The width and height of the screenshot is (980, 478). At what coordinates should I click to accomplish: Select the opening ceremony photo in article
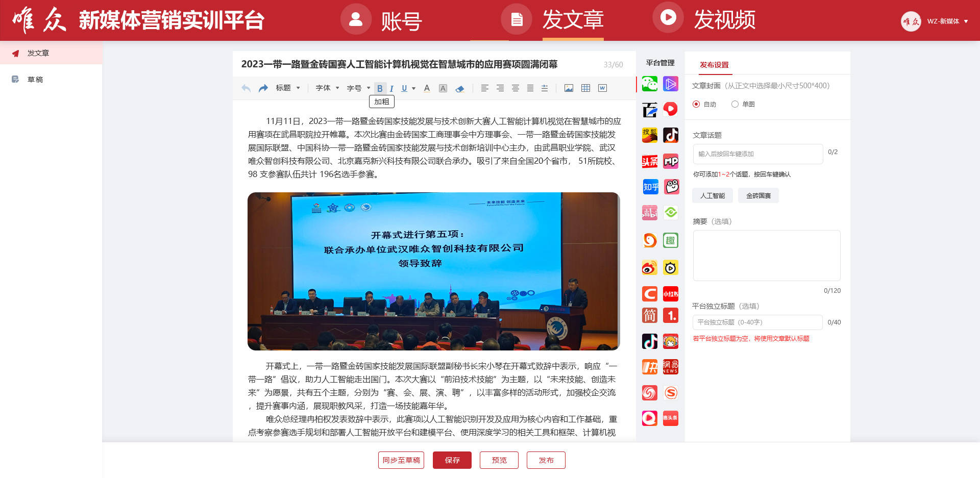434,271
